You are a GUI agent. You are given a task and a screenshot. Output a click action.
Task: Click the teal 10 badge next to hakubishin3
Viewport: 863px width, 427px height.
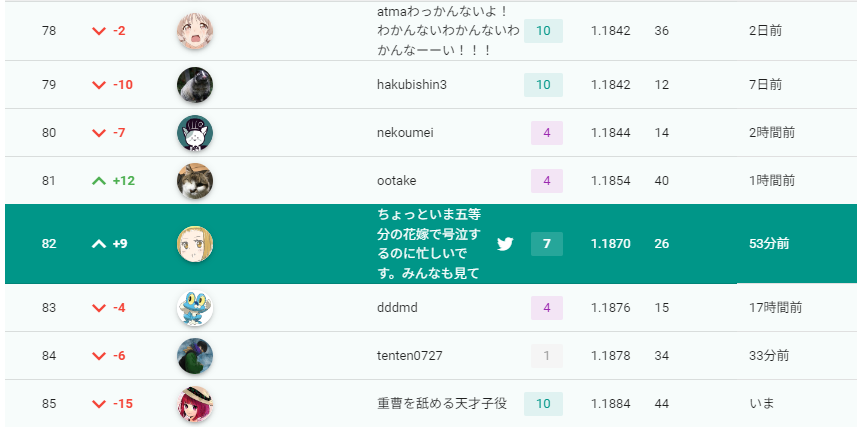click(x=543, y=85)
